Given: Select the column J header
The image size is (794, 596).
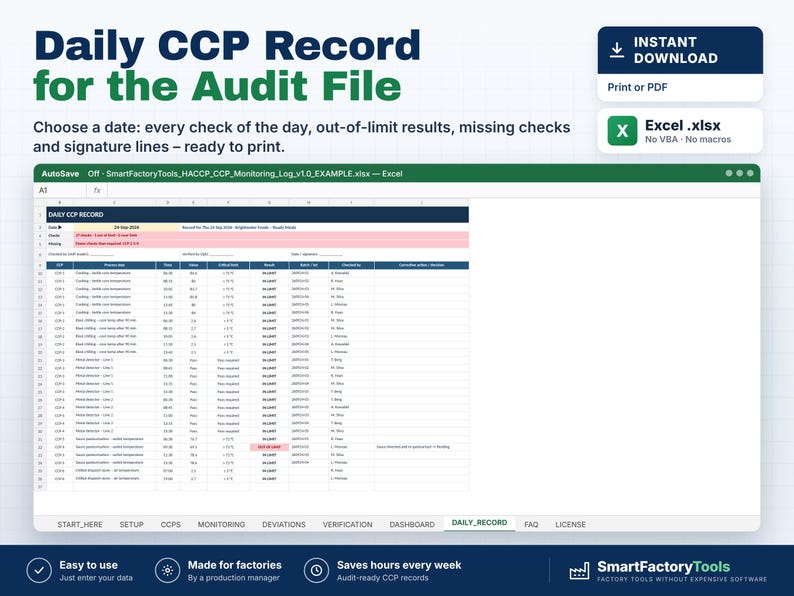Looking at the screenshot, I should tap(421, 203).
